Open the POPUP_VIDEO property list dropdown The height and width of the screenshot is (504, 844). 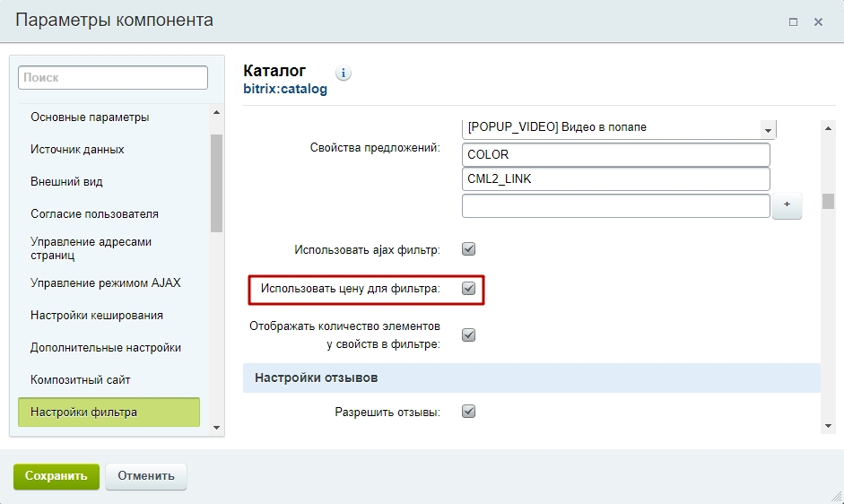click(768, 130)
